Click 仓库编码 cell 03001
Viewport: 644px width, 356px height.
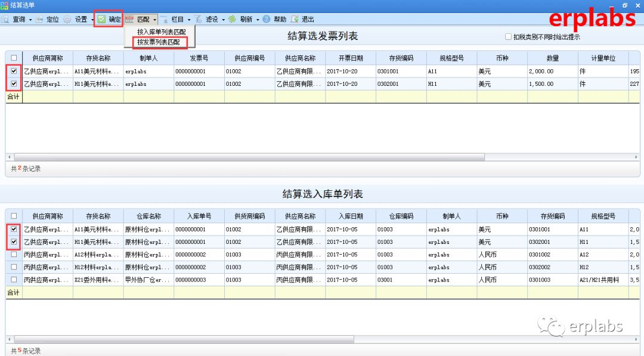pyautogui.click(x=401, y=280)
